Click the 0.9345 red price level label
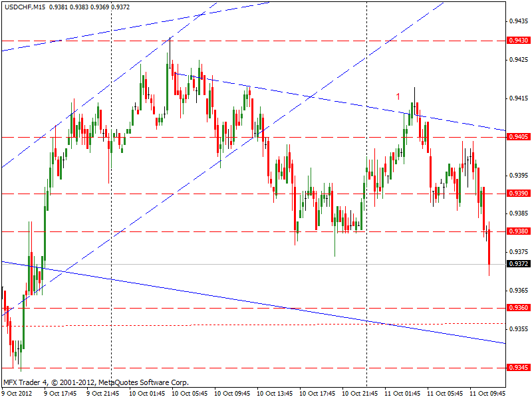 click(519, 368)
